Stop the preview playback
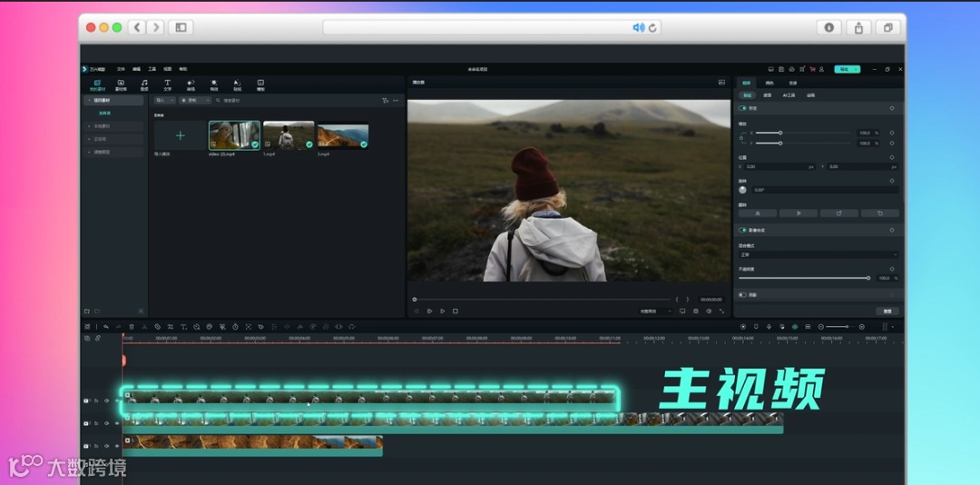Viewport: 980px width, 485px height. click(455, 311)
